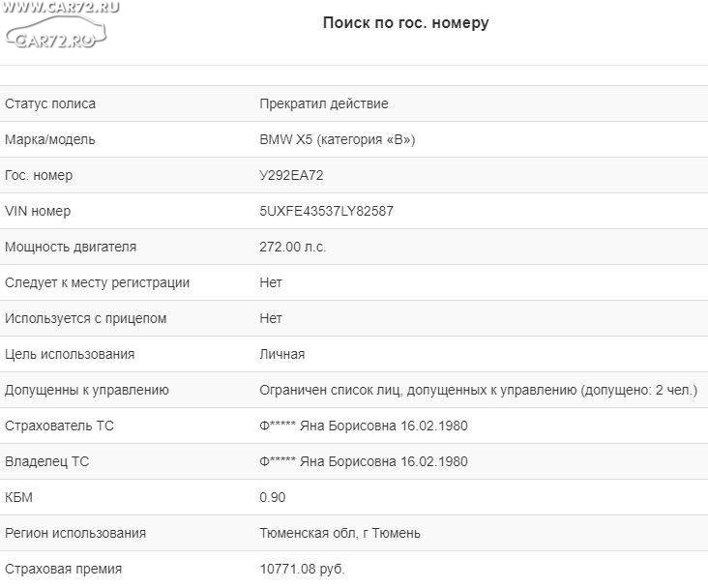Click the 'Владелец ТС' name value
This screenshot has width=708, height=588.
point(364,461)
